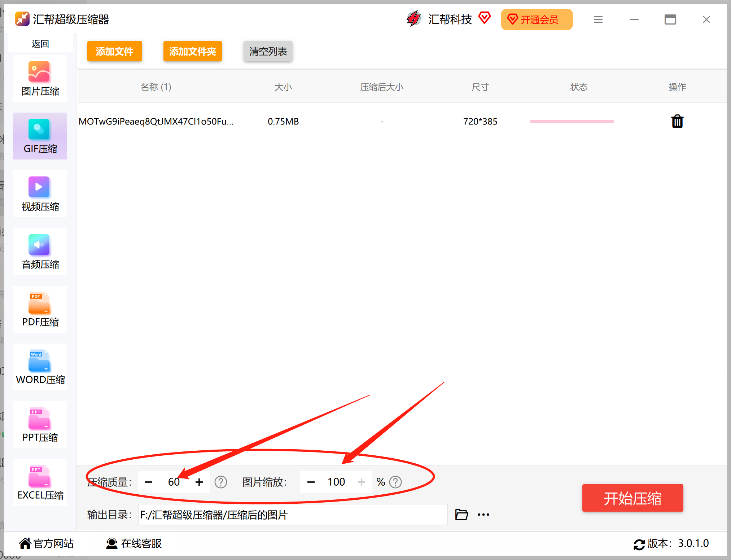Click the 名称 (1) column header

[x=156, y=87]
